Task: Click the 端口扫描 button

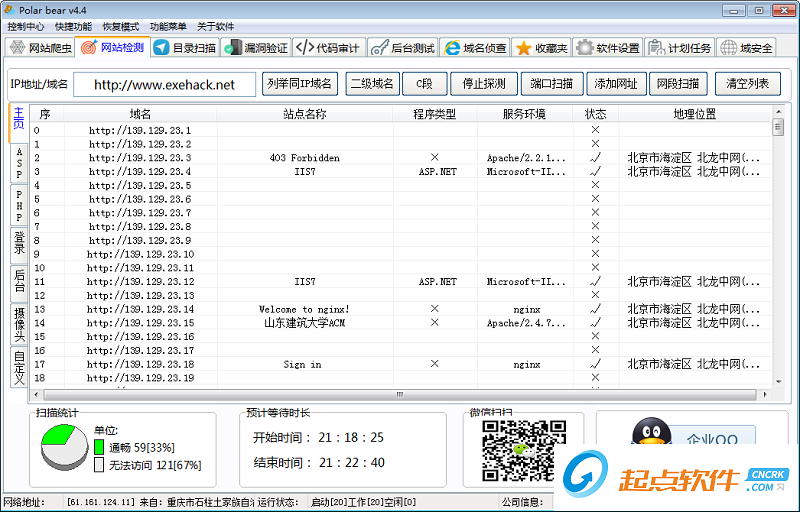Action: 552,84
